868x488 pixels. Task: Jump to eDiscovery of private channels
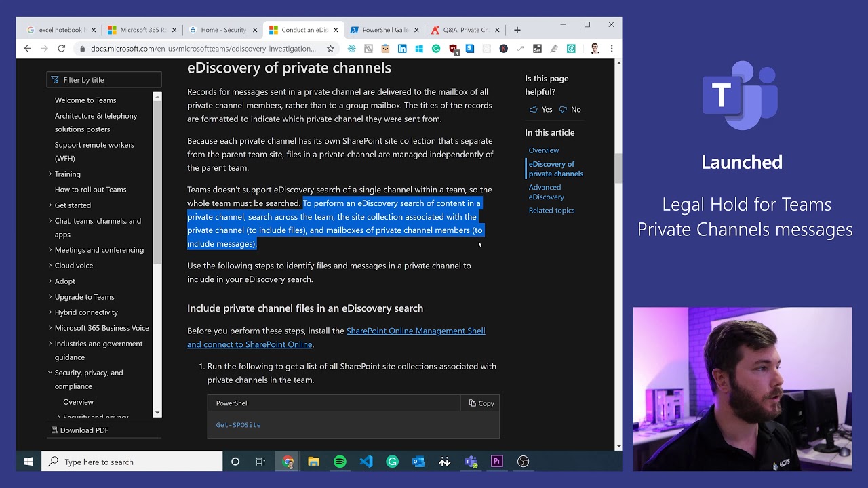click(555, 169)
